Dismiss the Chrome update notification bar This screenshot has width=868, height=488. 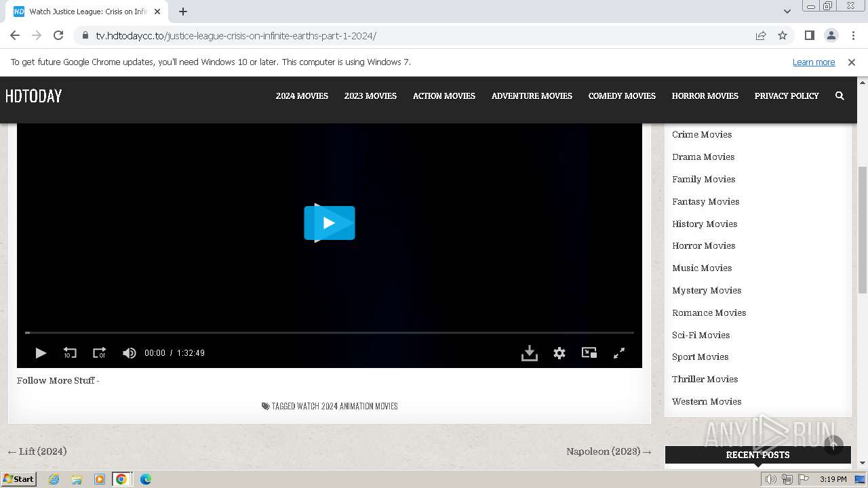pyautogui.click(x=852, y=62)
